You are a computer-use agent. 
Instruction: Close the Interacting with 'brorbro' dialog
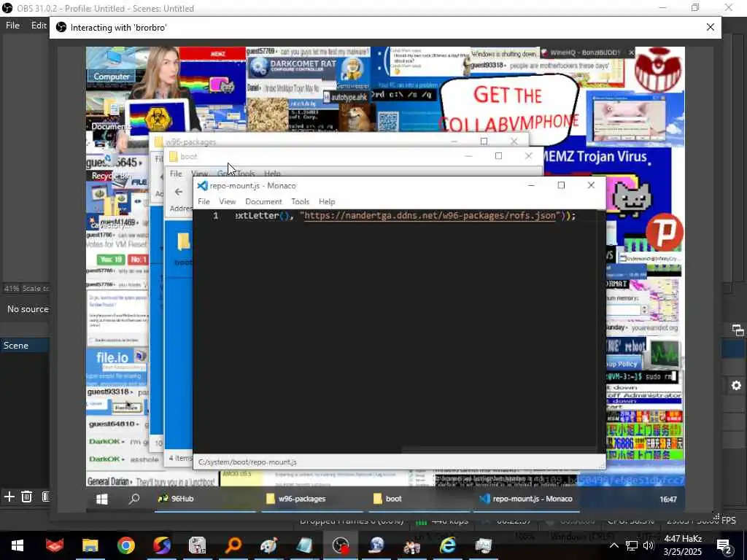711,27
